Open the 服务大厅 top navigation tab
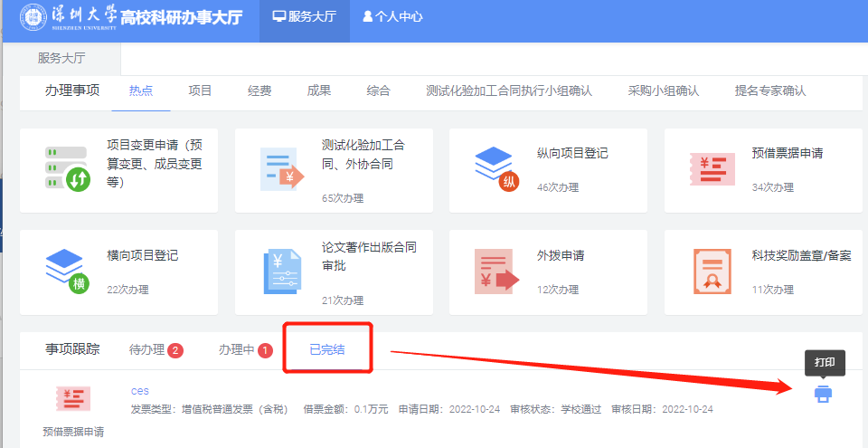This screenshot has width=868, height=448. (304, 16)
